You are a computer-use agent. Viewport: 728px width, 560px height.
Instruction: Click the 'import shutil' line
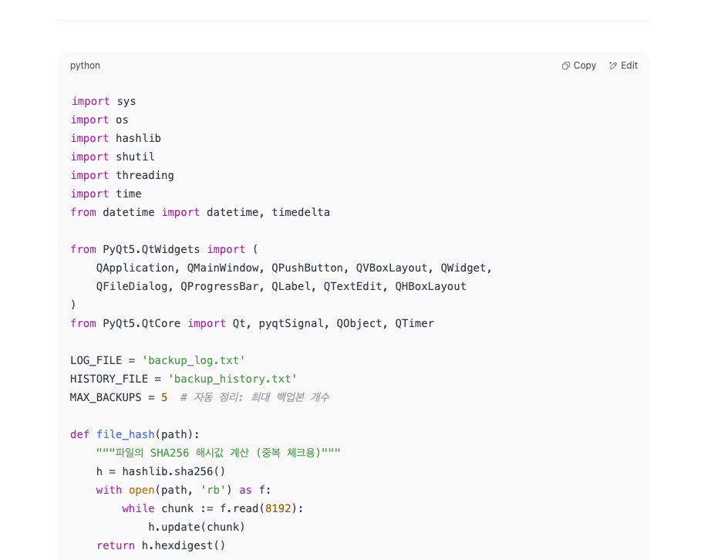tap(113, 157)
